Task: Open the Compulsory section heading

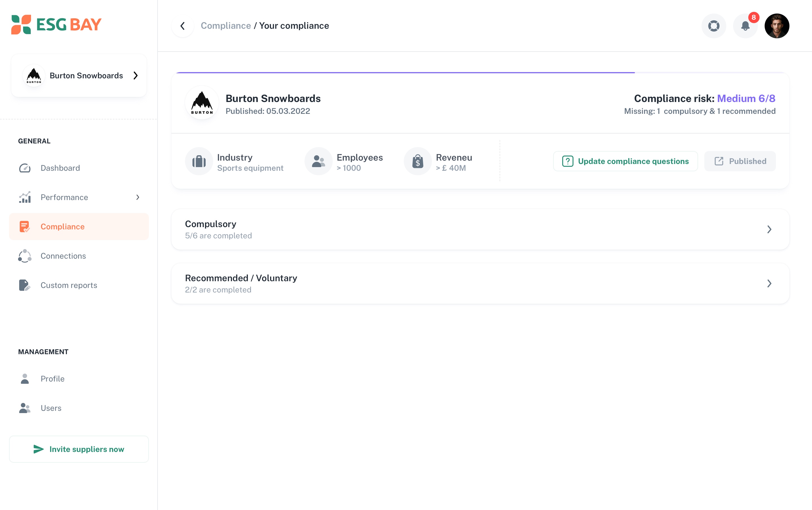Action: 211,224
